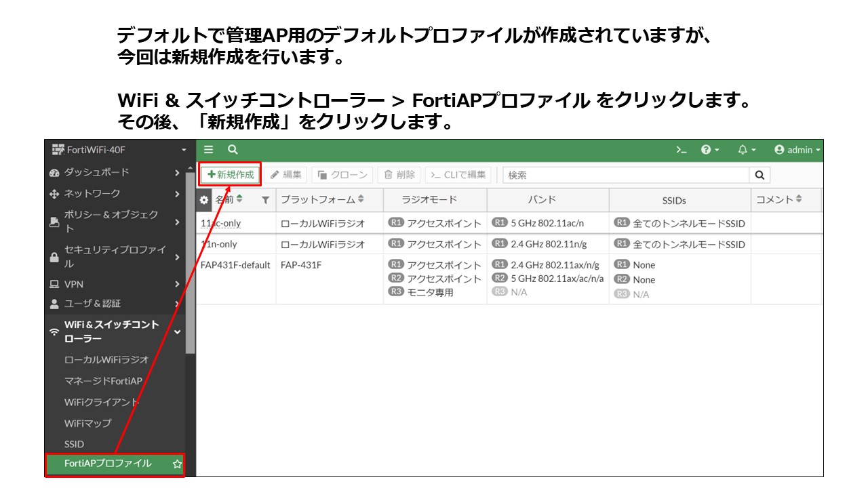Open the table column settings gear
The width and height of the screenshot is (868, 488).
tap(204, 200)
